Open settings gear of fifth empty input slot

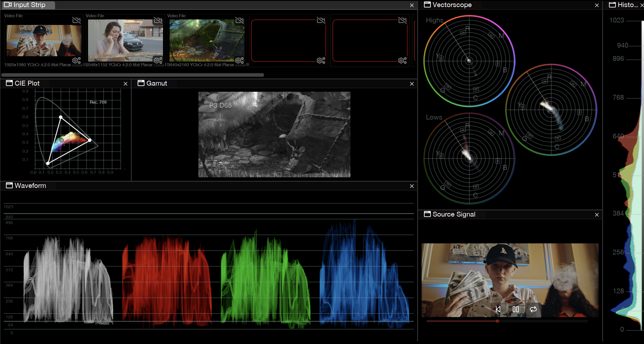[x=402, y=60]
